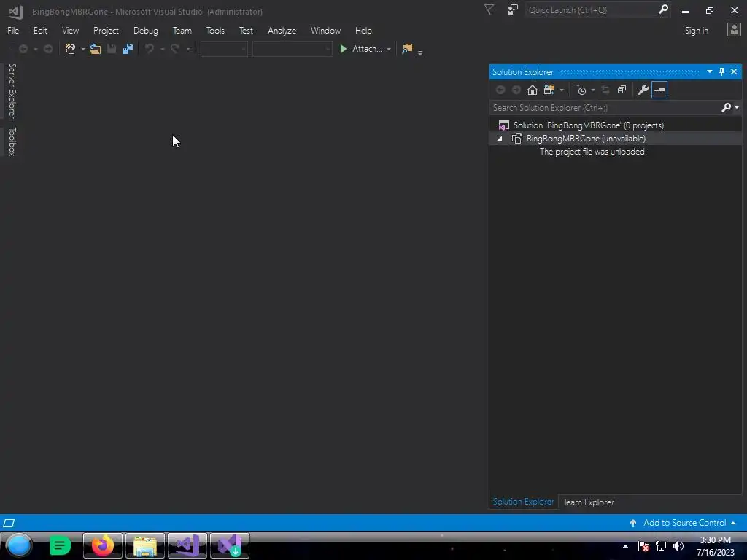The width and height of the screenshot is (747, 560).
Task: Click the feedback icon beside Quick Launch
Action: click(513, 10)
